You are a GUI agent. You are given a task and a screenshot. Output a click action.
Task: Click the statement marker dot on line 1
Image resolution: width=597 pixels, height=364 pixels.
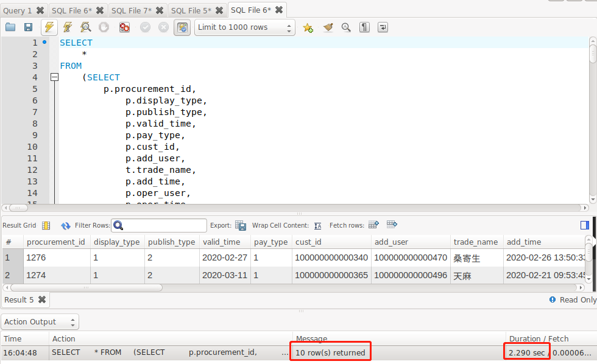44,42
